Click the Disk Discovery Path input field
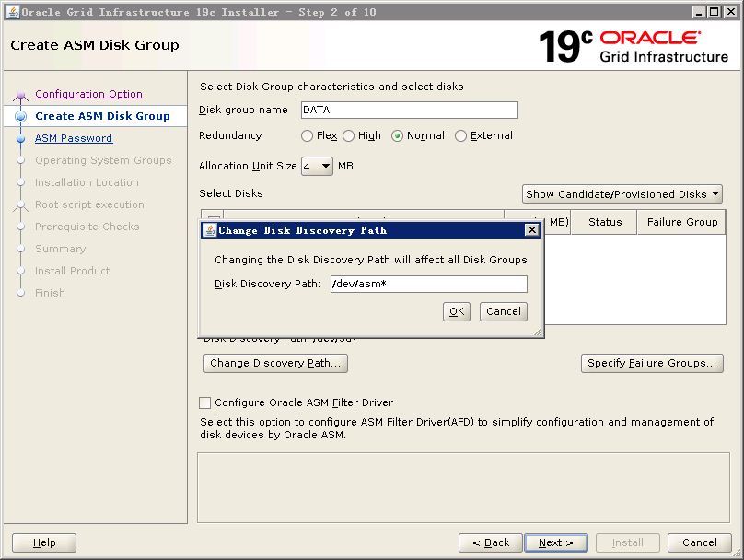This screenshot has width=744, height=560. tap(429, 285)
